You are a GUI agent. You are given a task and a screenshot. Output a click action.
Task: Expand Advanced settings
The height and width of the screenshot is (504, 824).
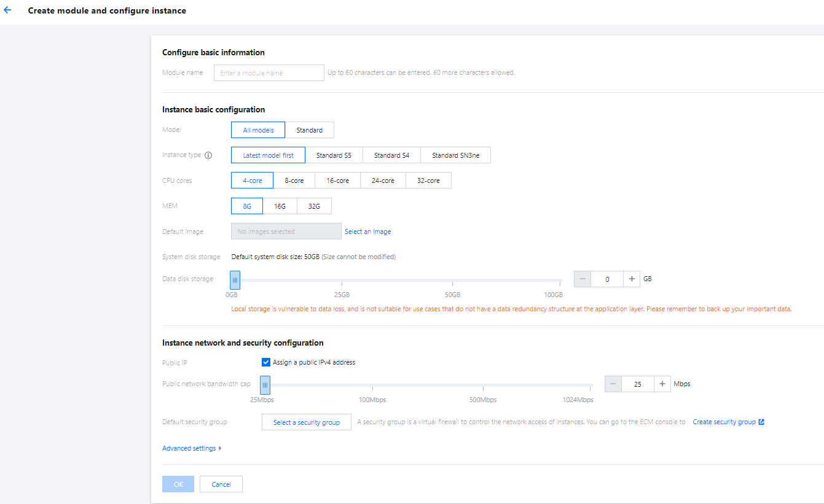coord(192,449)
